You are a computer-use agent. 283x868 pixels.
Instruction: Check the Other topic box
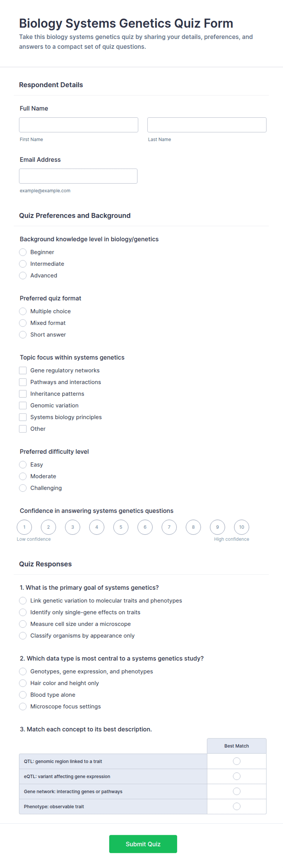23,429
